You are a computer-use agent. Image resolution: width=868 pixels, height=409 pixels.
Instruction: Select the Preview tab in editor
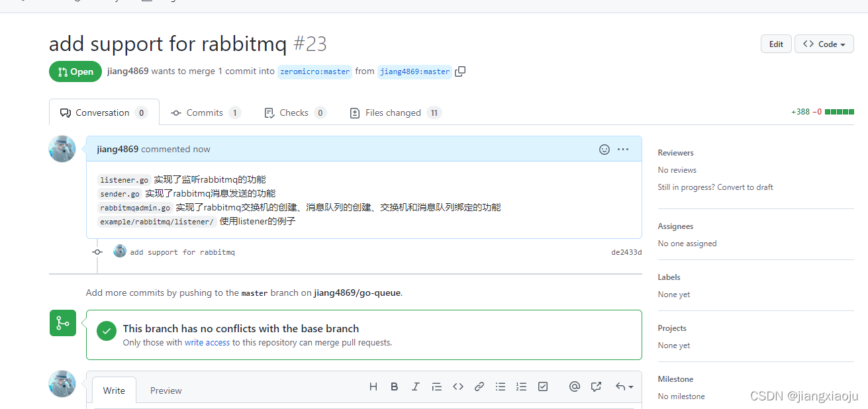166,390
